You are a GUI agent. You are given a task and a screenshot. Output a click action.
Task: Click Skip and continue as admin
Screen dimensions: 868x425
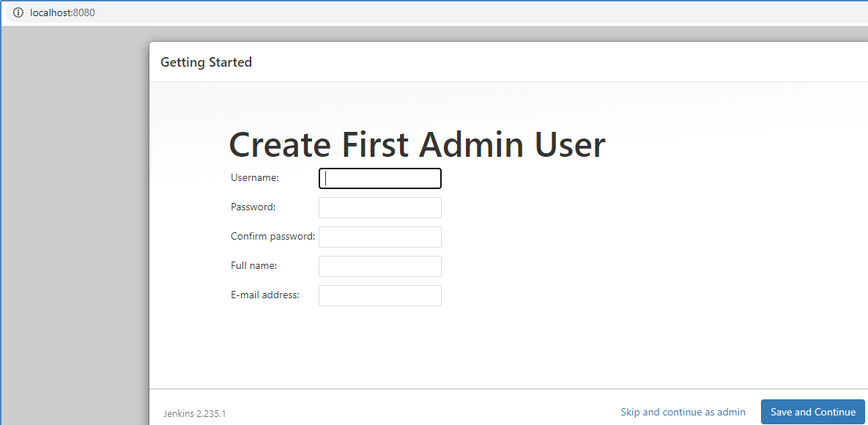pos(683,412)
